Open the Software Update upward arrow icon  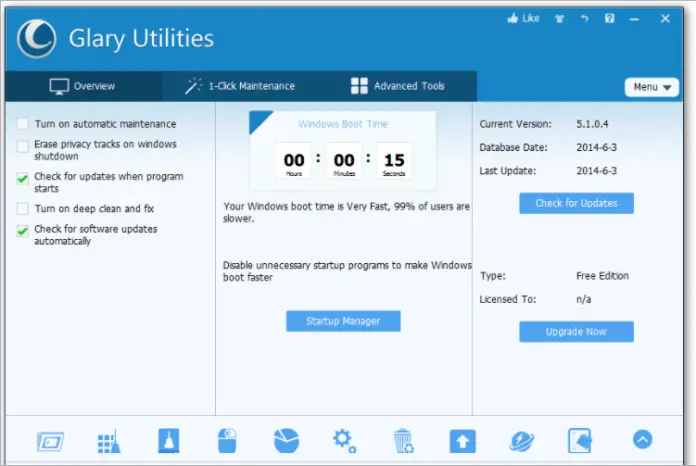[x=462, y=441]
